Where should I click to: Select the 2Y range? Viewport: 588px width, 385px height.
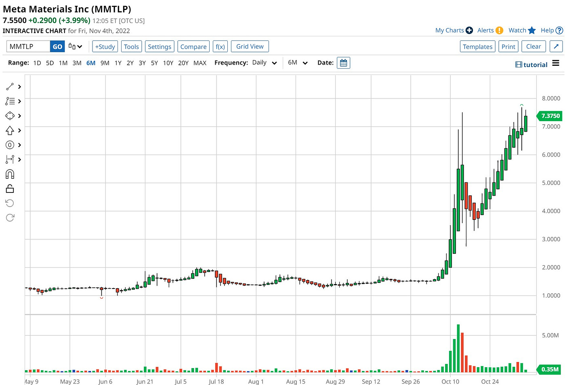[130, 63]
